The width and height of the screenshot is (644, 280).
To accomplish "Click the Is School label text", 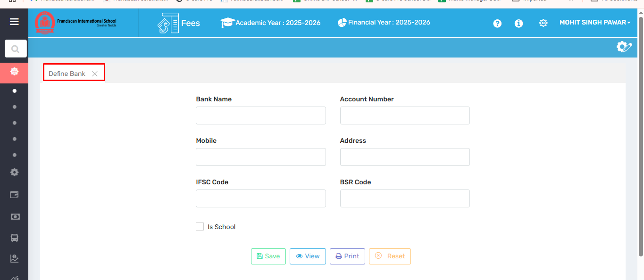I will coord(221,227).
